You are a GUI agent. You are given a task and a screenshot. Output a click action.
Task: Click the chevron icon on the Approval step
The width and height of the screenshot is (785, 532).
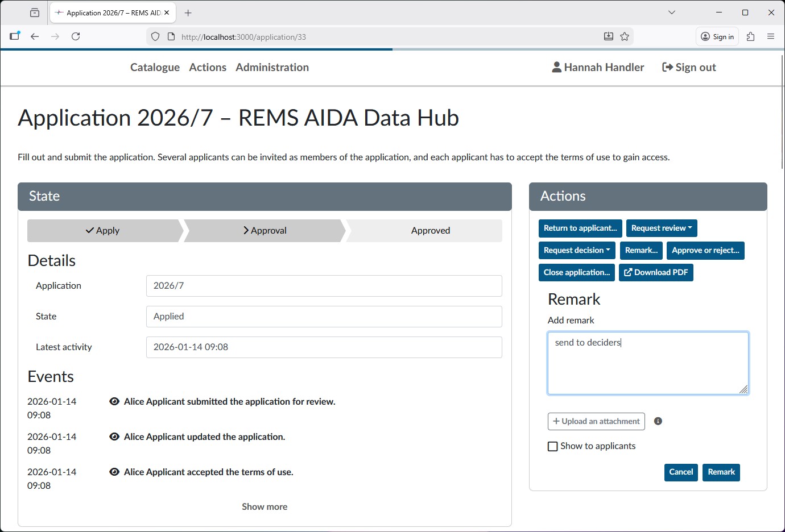coord(245,231)
